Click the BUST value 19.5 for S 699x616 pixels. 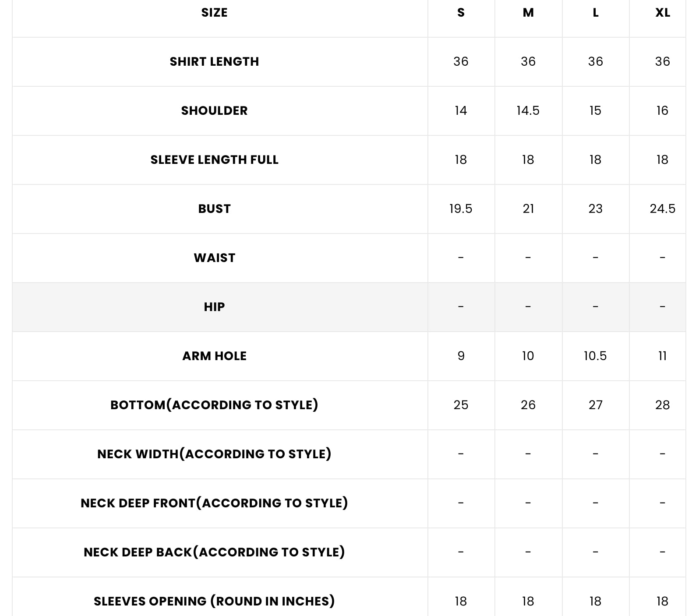point(461,209)
